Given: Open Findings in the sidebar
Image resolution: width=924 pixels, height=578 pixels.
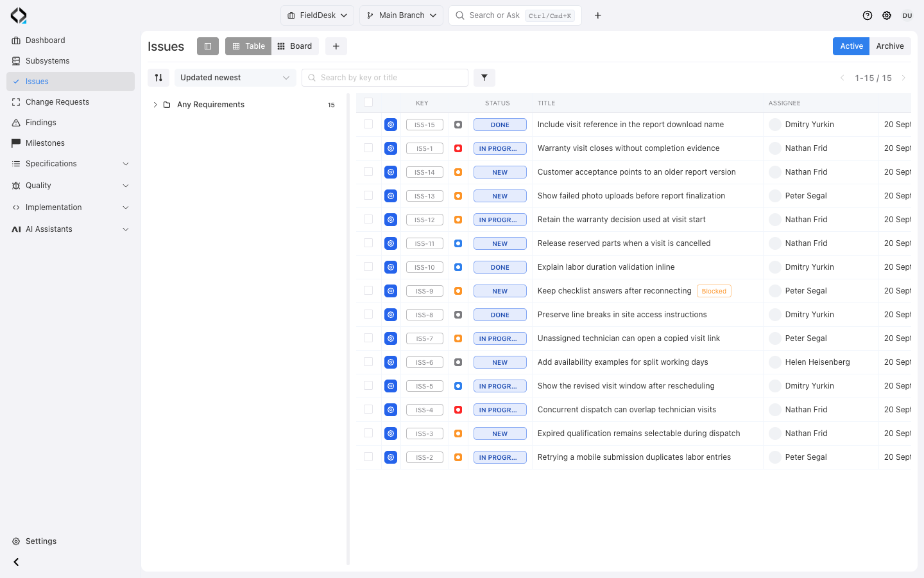Looking at the screenshot, I should pos(71,123).
